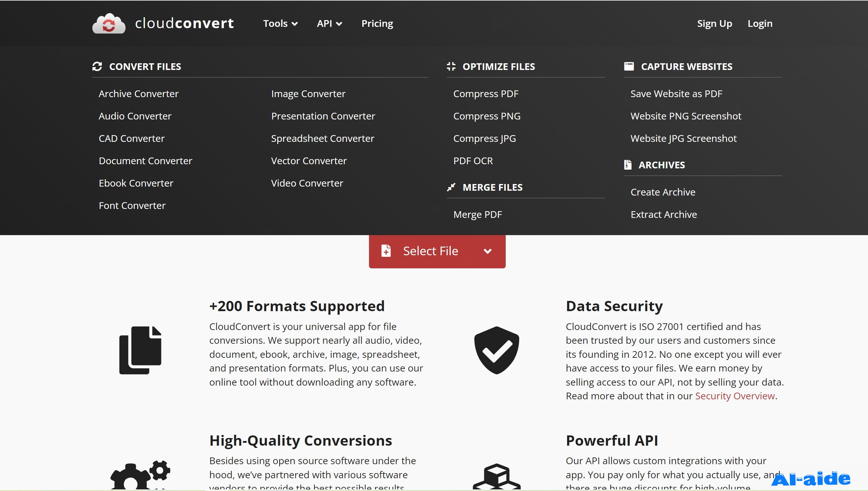The image size is (868, 491).
Task: Open Spreadsheet Converter
Action: (x=323, y=139)
